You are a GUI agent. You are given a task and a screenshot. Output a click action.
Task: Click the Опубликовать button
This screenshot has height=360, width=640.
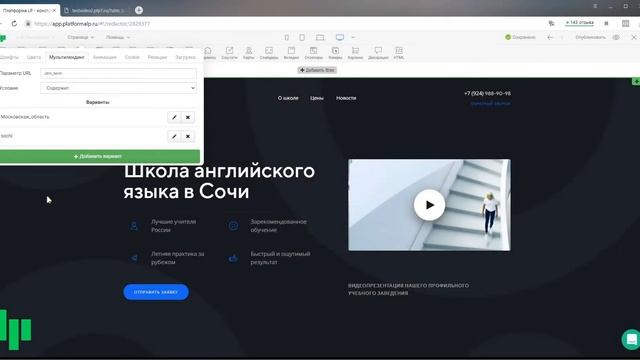[x=590, y=37]
